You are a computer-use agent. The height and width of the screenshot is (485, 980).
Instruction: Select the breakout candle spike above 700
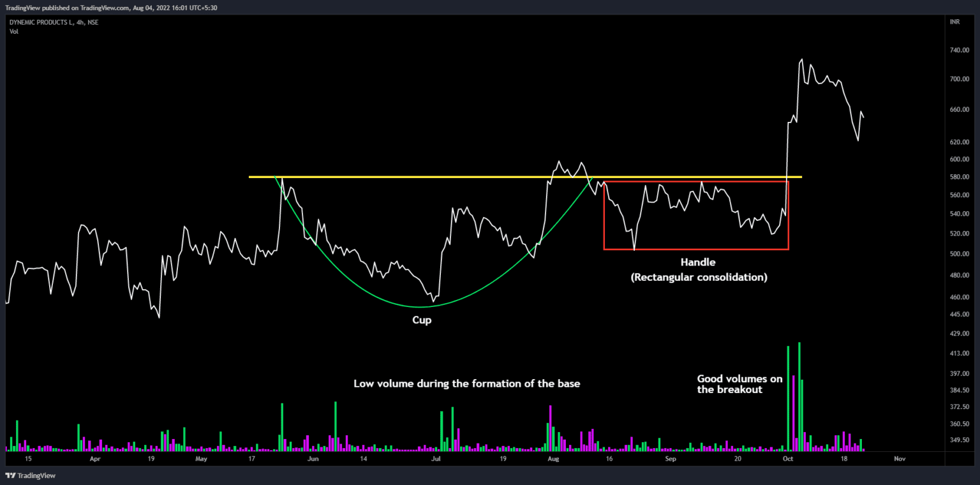802,59
